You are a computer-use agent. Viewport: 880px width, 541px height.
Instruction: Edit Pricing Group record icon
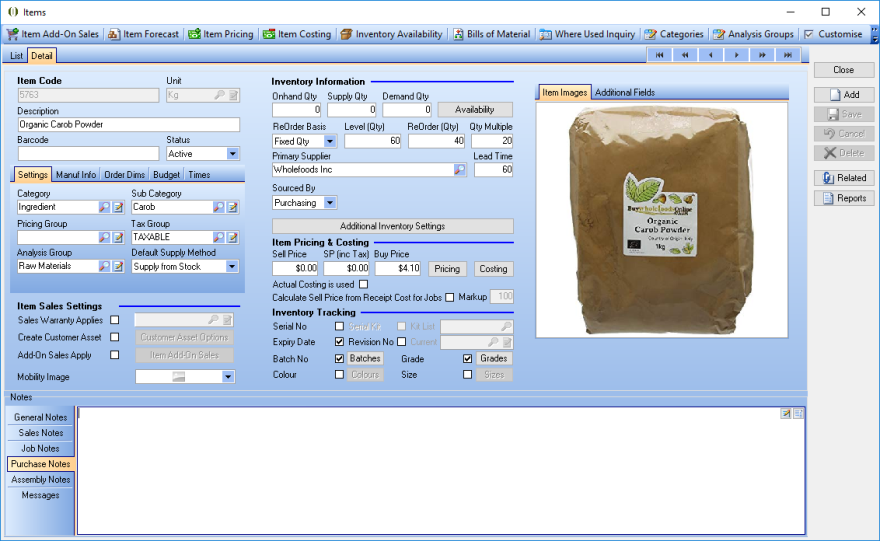coord(118,237)
